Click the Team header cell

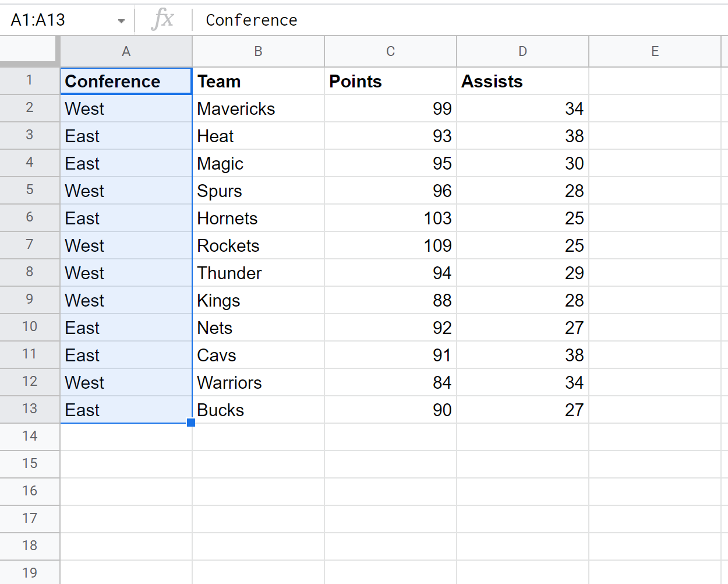click(x=259, y=81)
